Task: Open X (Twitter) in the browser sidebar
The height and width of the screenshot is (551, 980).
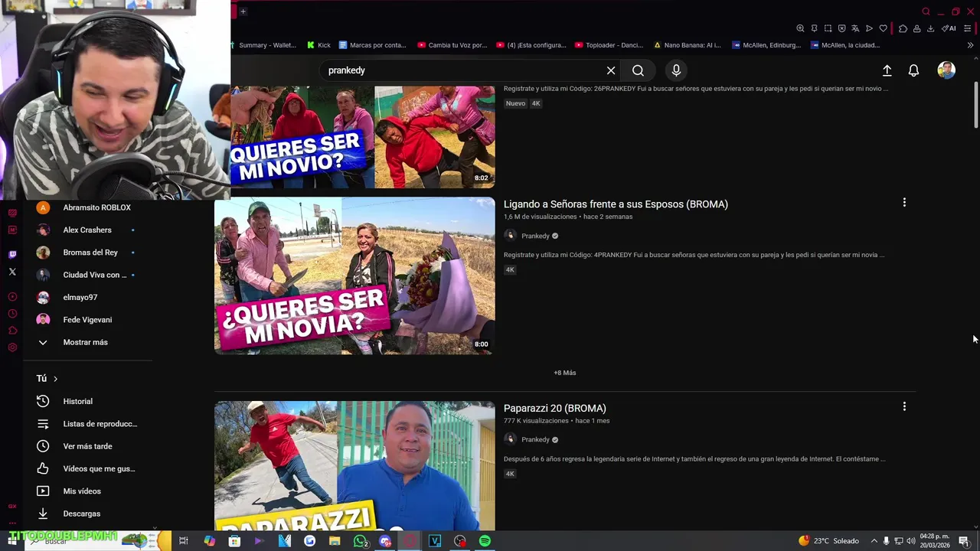Action: (x=12, y=272)
